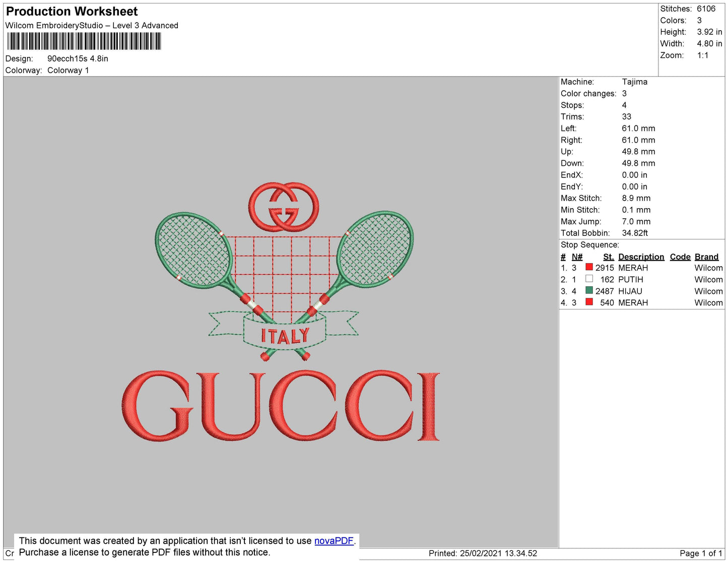
Task: Click Total Bobbin value '34.82ft'
Action: [635, 233]
